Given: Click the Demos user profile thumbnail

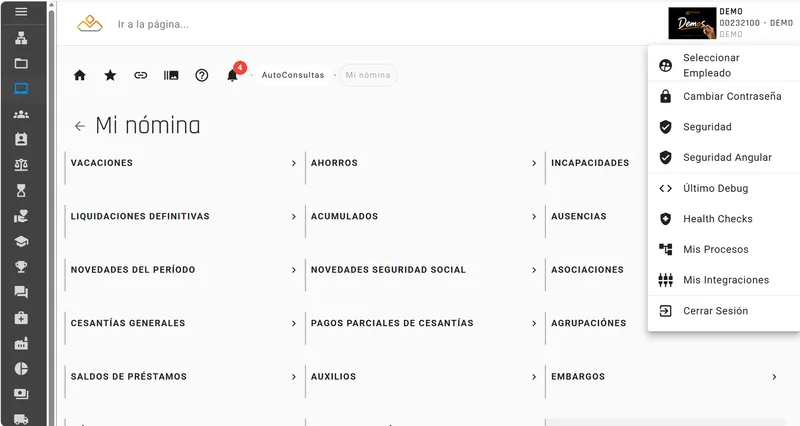Looking at the screenshot, I should pyautogui.click(x=692, y=23).
